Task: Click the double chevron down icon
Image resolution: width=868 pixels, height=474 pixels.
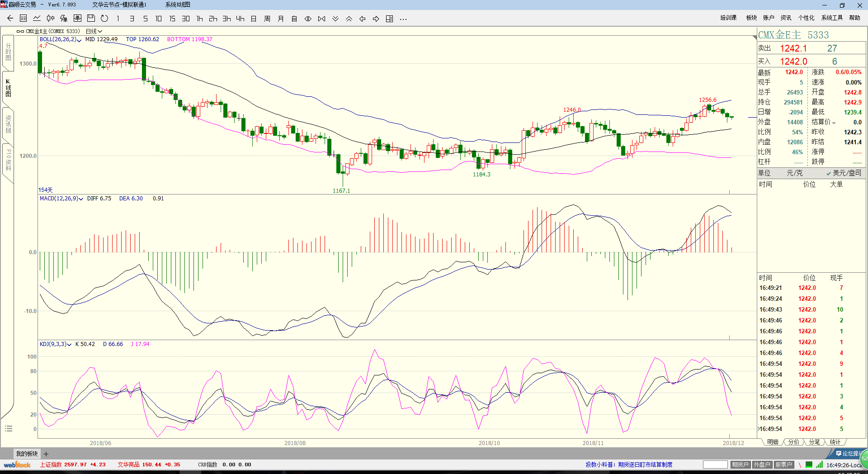Action: click(335, 19)
